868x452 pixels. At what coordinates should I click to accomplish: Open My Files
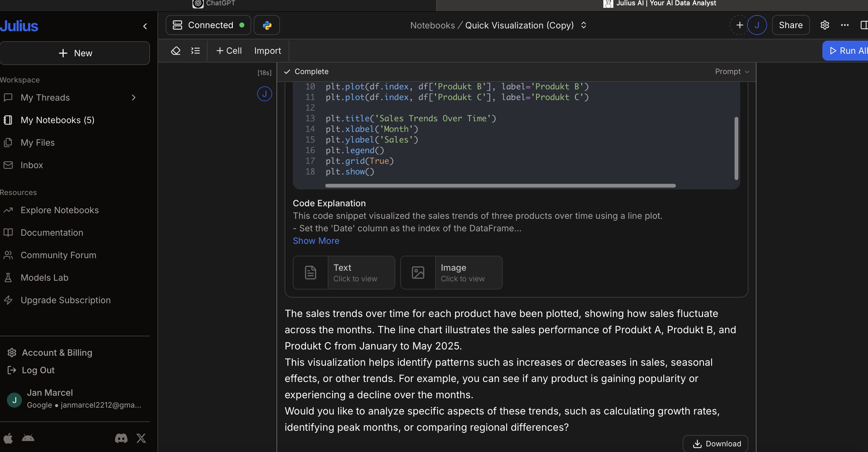37,143
